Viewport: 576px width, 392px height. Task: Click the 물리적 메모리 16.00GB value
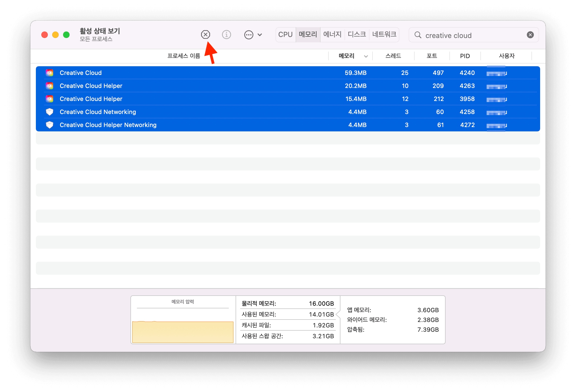click(x=321, y=304)
